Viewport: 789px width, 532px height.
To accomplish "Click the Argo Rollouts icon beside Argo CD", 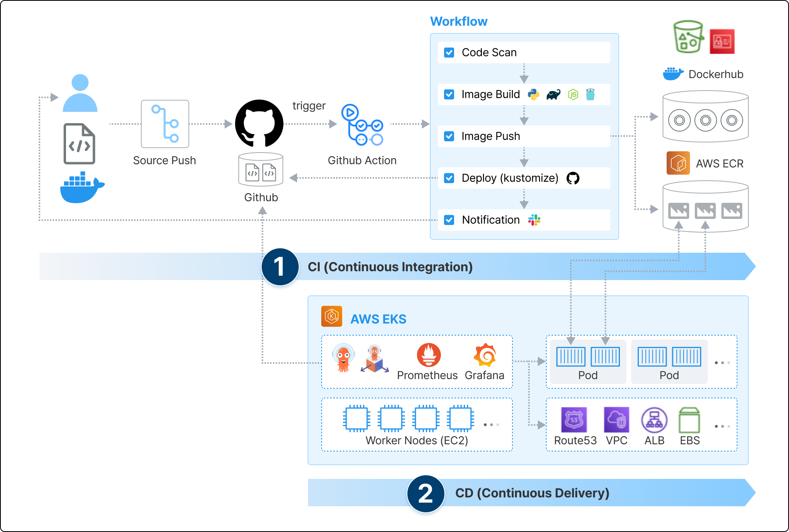I will (x=375, y=359).
